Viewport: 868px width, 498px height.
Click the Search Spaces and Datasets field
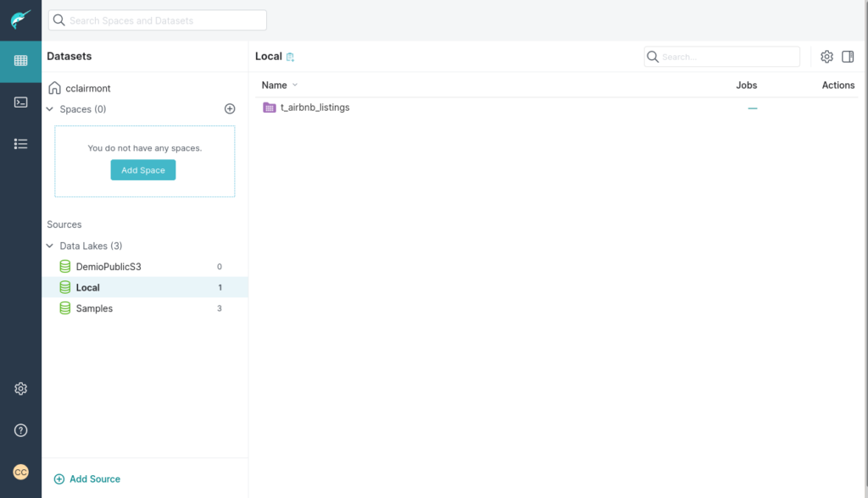click(x=158, y=20)
